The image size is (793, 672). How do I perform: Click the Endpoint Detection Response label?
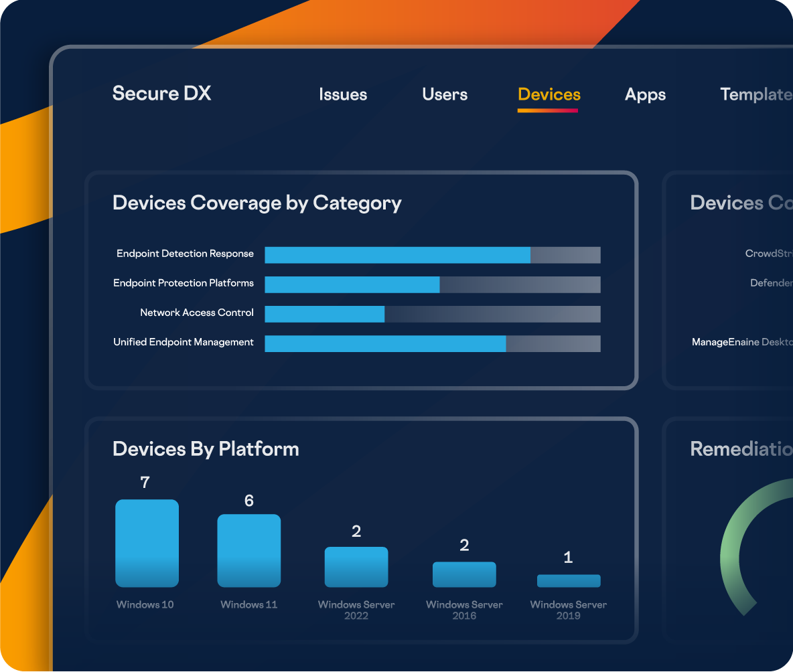coord(185,254)
